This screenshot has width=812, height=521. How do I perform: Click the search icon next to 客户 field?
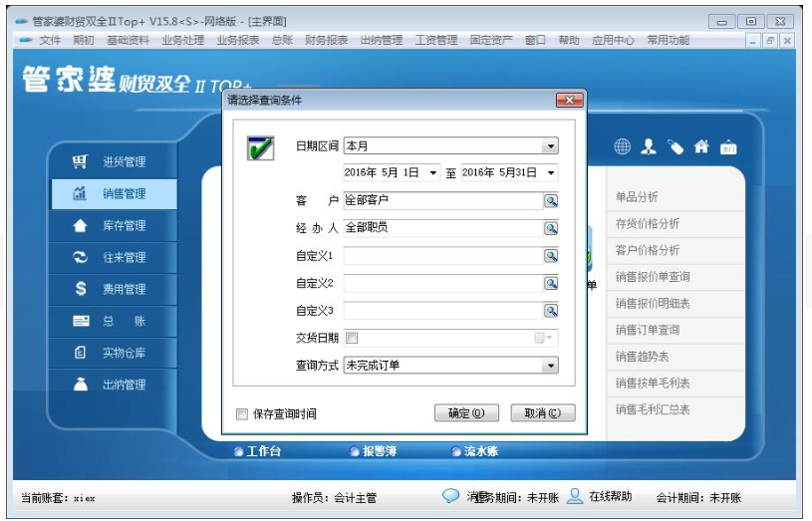[551, 201]
